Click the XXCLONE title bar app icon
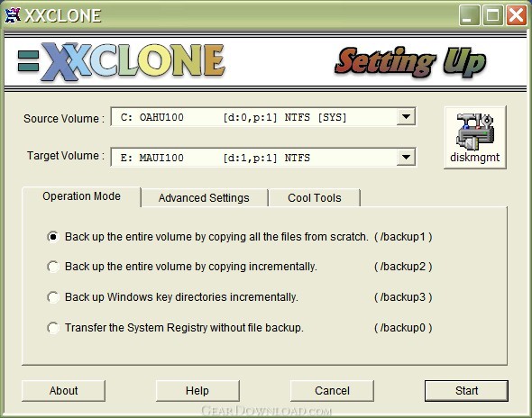Screen dimensions: 532x418 [13, 15]
